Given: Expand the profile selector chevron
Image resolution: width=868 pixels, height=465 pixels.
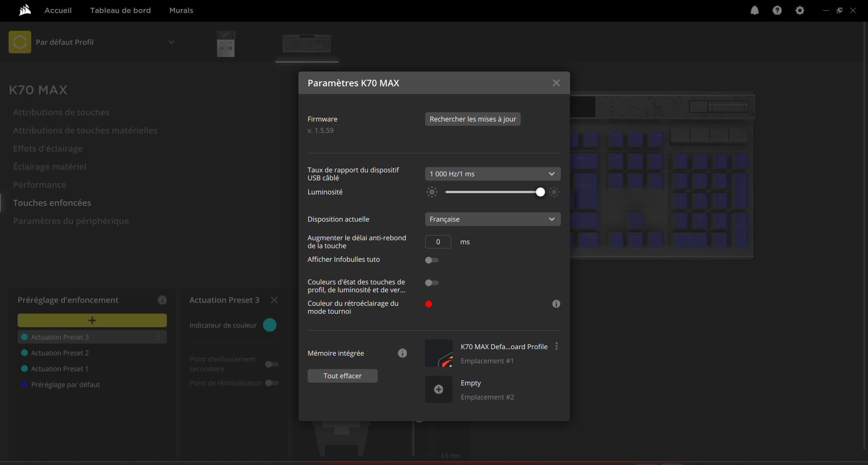Looking at the screenshot, I should (x=171, y=42).
